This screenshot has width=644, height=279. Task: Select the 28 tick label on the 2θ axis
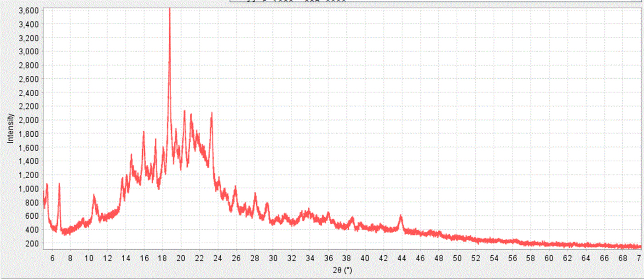point(254,259)
